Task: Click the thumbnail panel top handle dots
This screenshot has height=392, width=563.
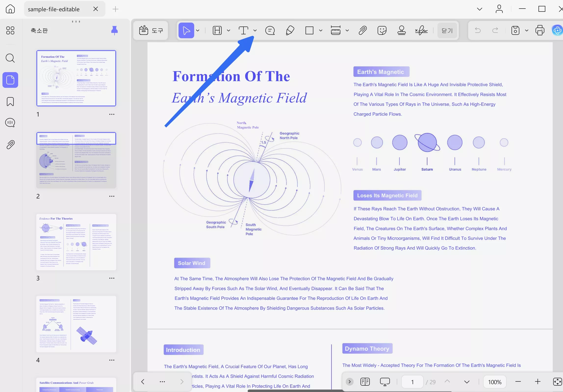Action: 76,22
